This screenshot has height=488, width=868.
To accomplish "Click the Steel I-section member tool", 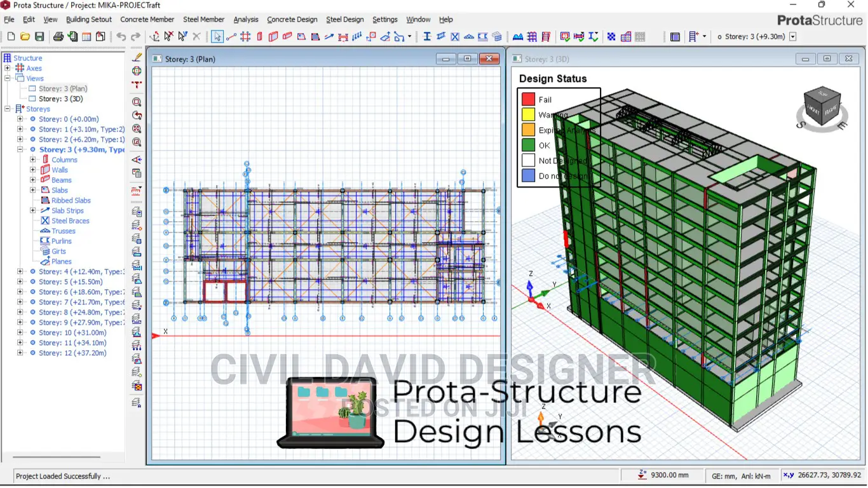I will [x=427, y=37].
